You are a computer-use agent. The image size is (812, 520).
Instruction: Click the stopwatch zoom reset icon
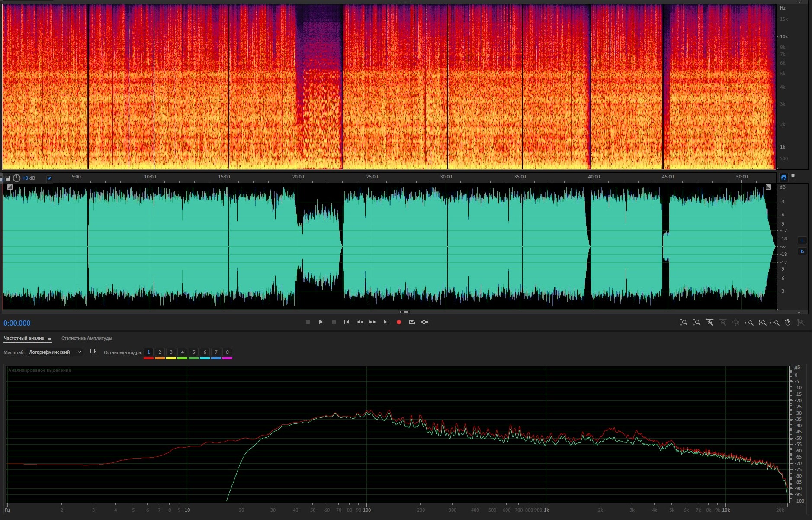click(x=788, y=323)
